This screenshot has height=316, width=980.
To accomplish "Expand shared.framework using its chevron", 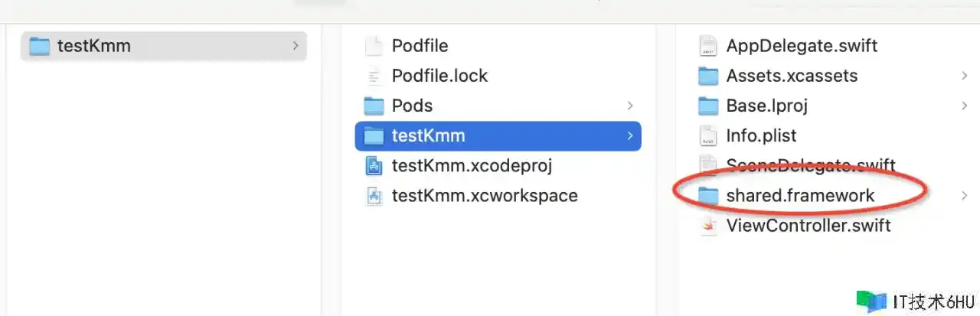I will click(965, 195).
